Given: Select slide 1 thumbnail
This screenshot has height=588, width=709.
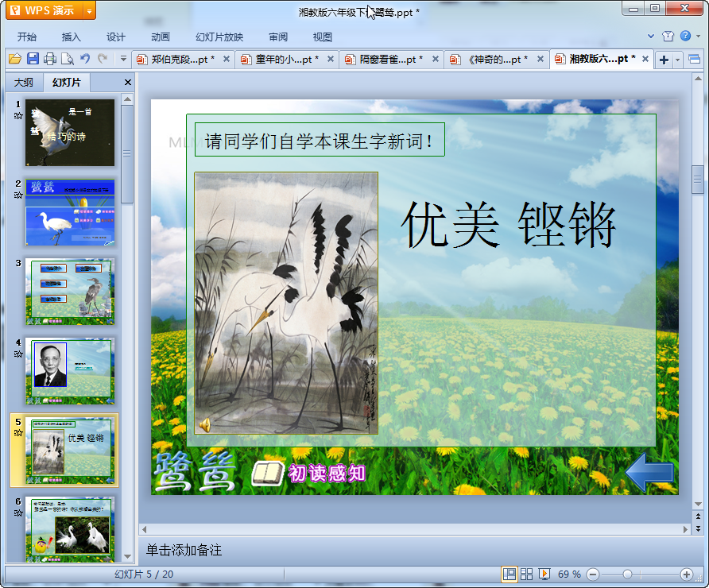Looking at the screenshot, I should coord(70,133).
